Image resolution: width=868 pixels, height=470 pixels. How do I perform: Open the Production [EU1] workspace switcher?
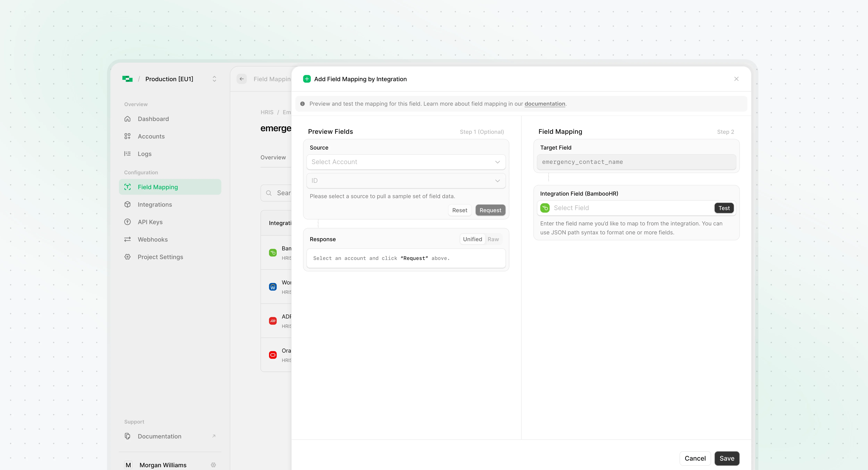pyautogui.click(x=214, y=78)
